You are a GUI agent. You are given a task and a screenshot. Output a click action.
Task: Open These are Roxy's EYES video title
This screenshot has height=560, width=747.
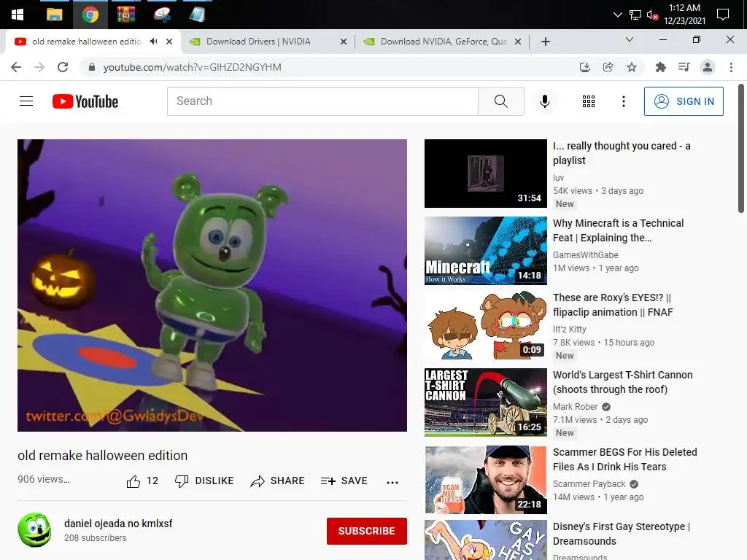[613, 305]
